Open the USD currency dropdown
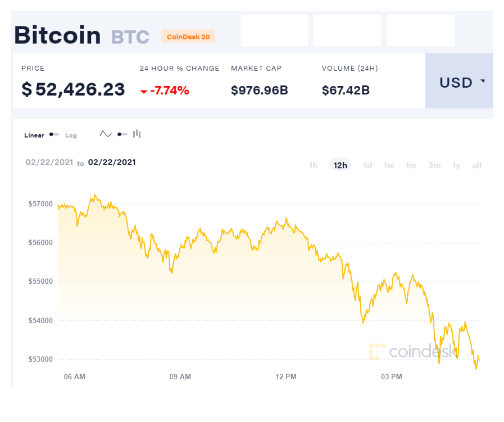 (x=458, y=82)
